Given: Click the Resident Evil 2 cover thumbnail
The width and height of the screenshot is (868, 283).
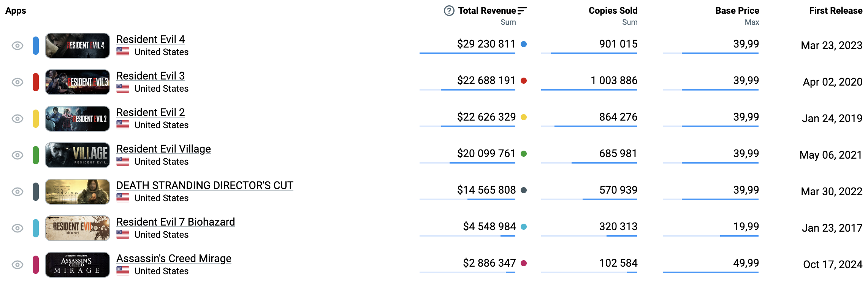Looking at the screenshot, I should [x=78, y=119].
